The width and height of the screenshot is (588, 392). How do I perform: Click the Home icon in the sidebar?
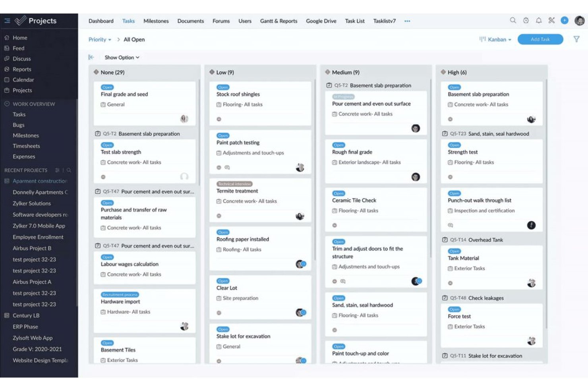coord(7,38)
